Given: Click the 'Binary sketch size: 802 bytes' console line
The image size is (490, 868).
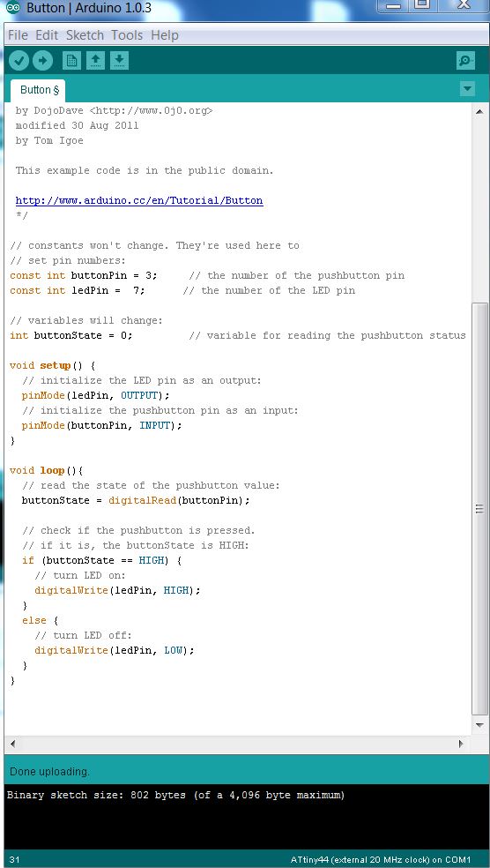Looking at the screenshot, I should [x=175, y=795].
